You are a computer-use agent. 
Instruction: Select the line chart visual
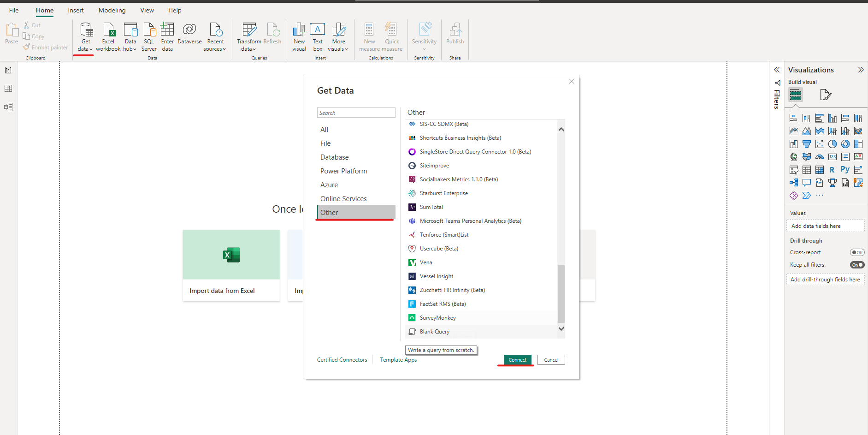pyautogui.click(x=793, y=131)
